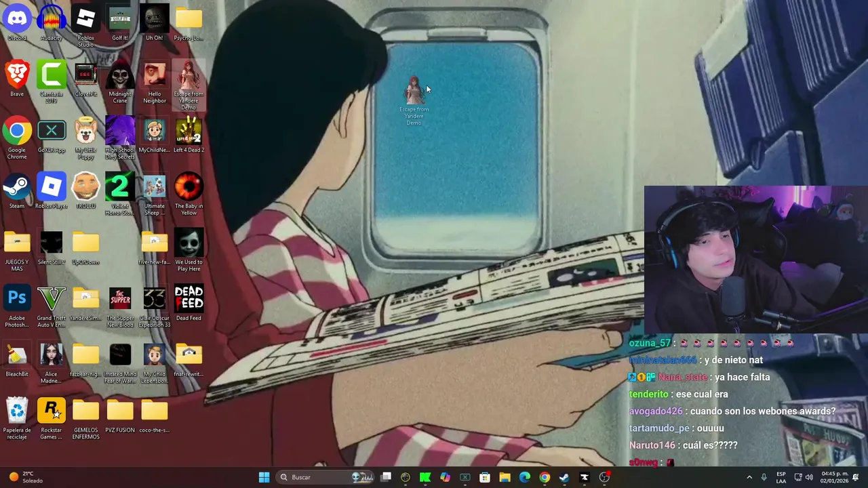This screenshot has height=488, width=868.
Task: Open the ESP LAA language switcher
Action: tap(781, 477)
